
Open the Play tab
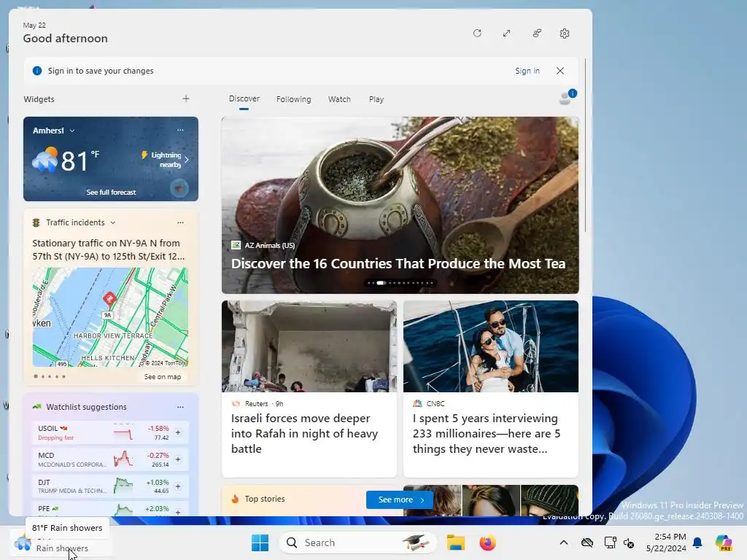tap(376, 99)
